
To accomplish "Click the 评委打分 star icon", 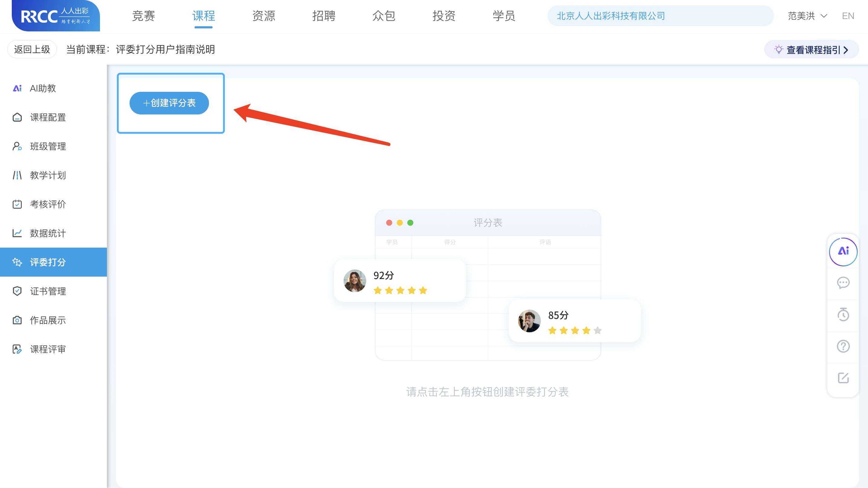I will (x=17, y=262).
